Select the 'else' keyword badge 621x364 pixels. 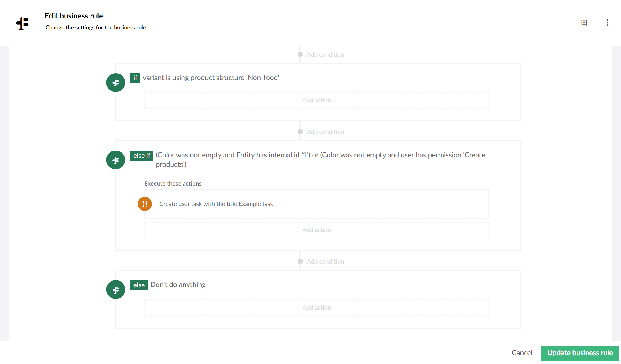click(x=139, y=285)
